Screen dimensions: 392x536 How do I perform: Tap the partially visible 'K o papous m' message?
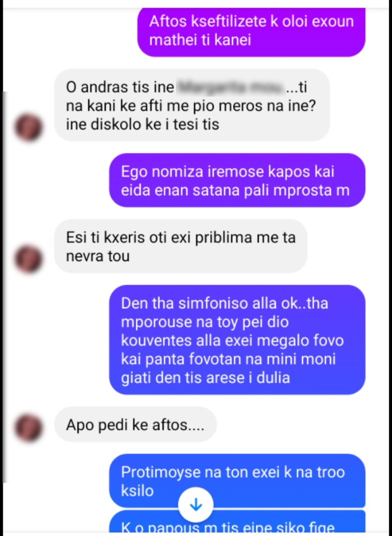[x=237, y=522]
